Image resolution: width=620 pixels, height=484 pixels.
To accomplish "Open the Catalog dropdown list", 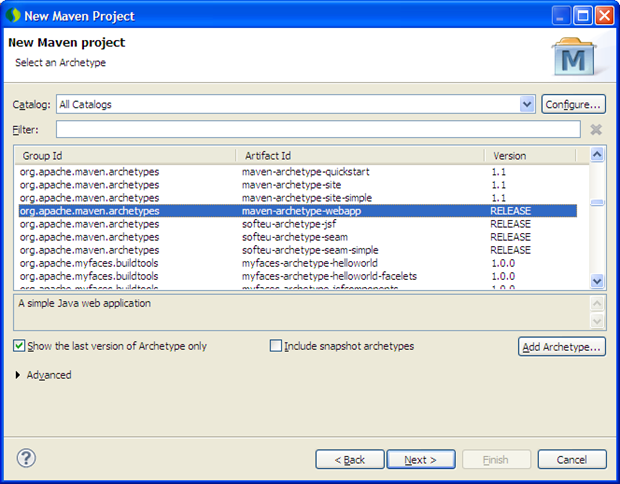I will pyautogui.click(x=527, y=104).
